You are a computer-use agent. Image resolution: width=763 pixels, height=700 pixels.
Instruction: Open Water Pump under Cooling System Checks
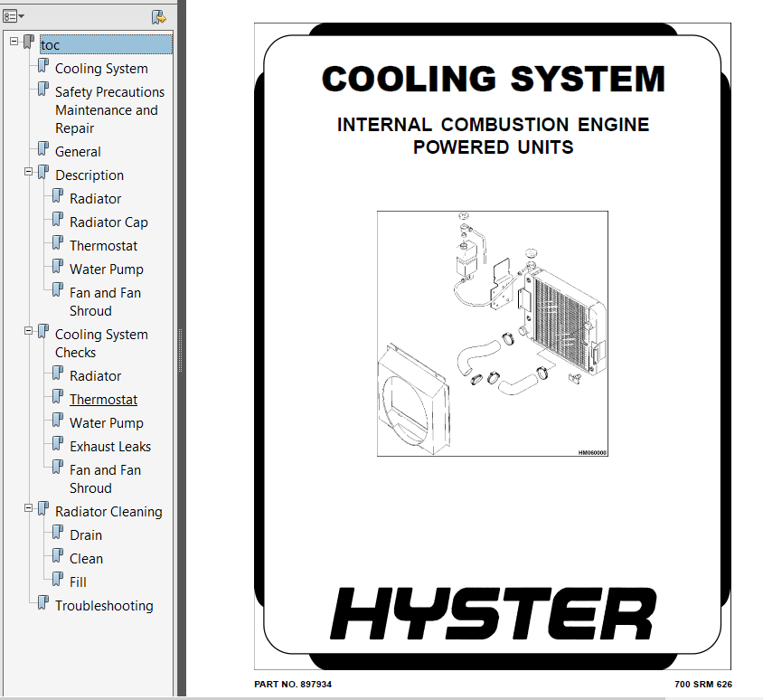pyautogui.click(x=107, y=423)
